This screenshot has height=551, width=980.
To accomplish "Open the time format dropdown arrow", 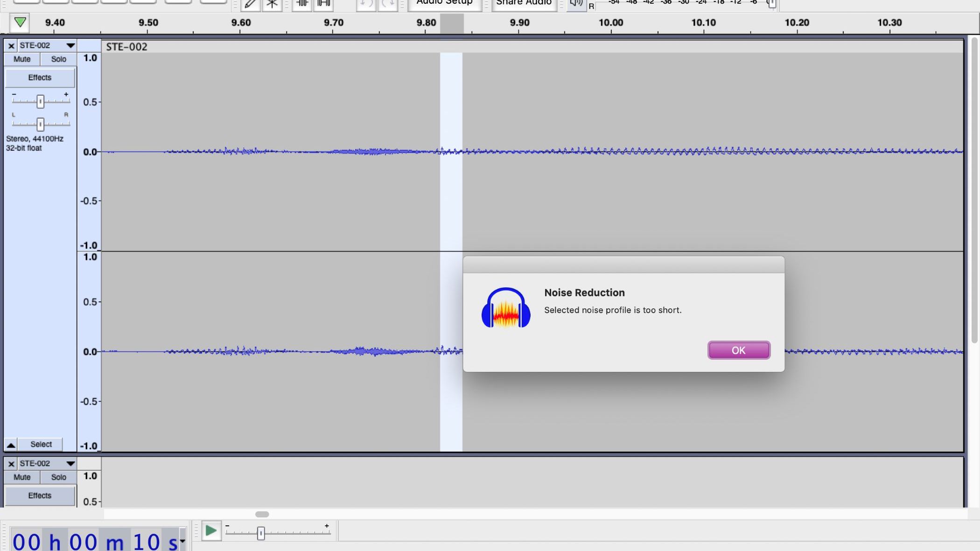I will pos(182,542).
